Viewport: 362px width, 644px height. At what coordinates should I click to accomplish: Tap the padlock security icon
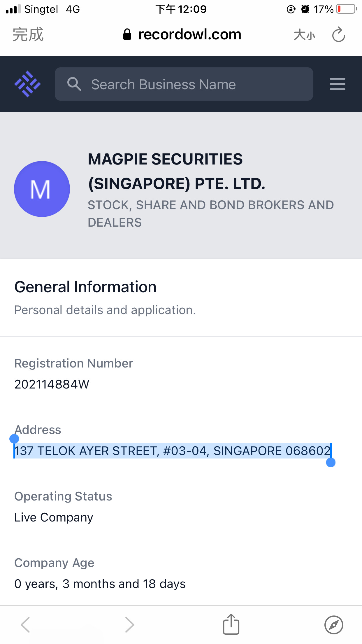[127, 34]
